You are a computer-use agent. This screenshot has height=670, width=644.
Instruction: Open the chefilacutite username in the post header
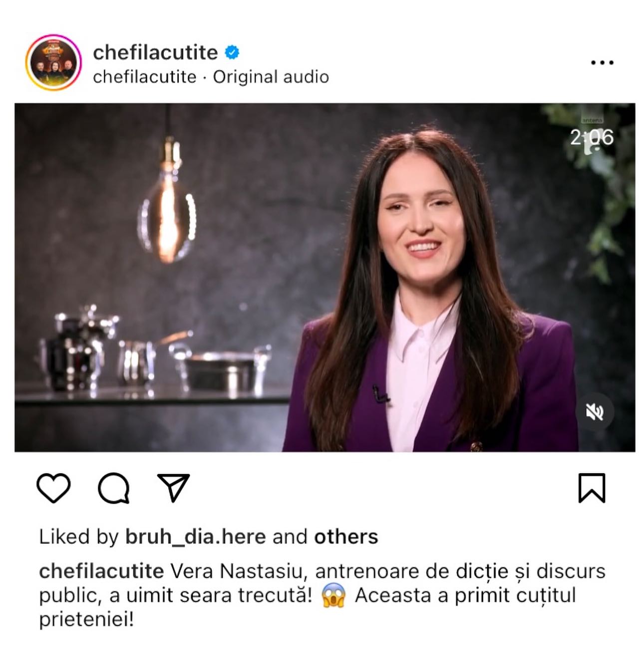click(155, 52)
